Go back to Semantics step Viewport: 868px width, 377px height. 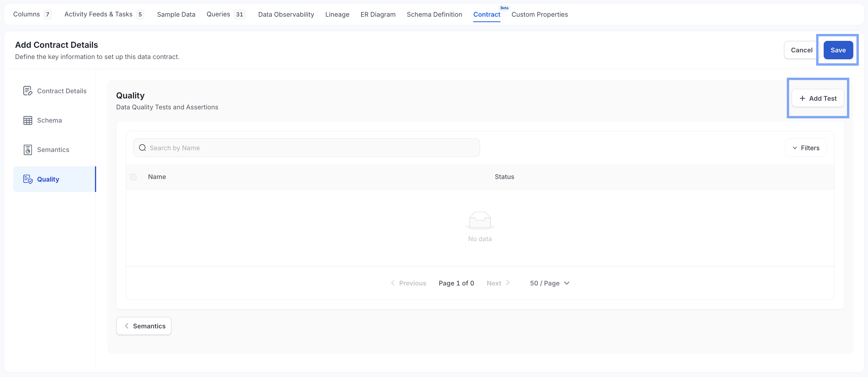coord(144,326)
